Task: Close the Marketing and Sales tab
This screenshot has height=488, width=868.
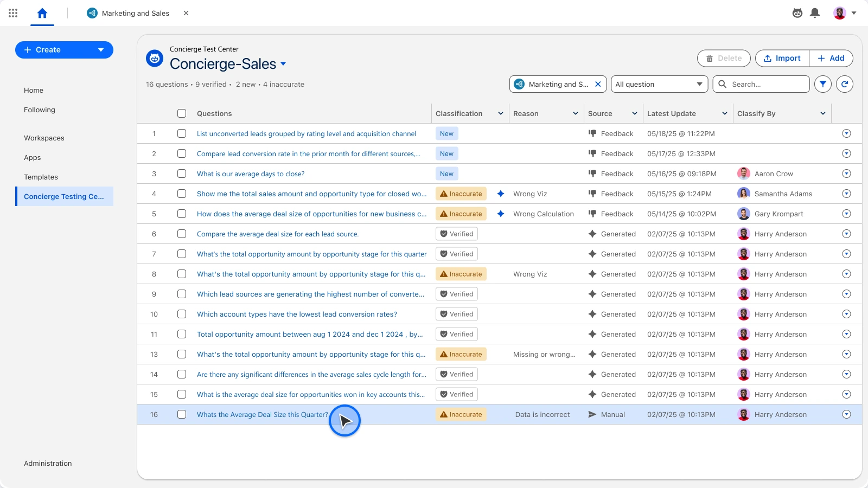Action: click(x=186, y=13)
